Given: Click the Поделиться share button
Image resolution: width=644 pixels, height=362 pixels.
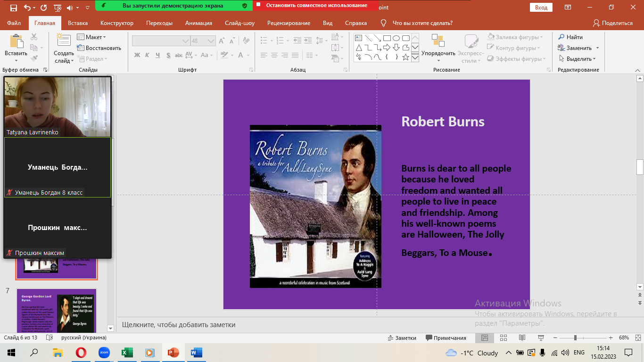Looking at the screenshot, I should (x=612, y=23).
